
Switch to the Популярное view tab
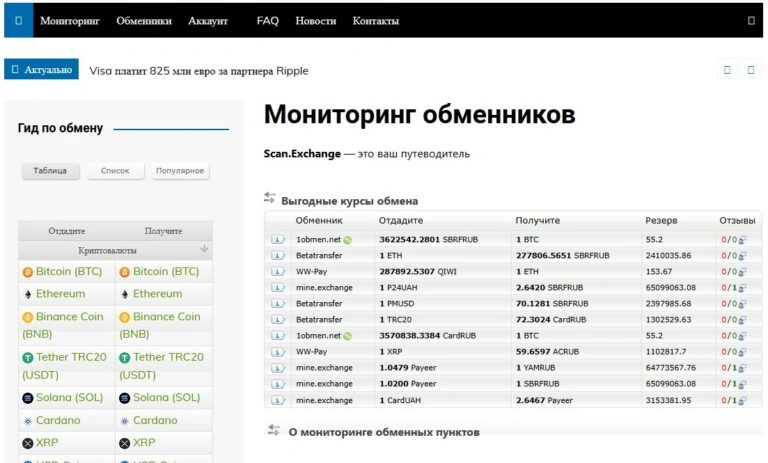(180, 171)
